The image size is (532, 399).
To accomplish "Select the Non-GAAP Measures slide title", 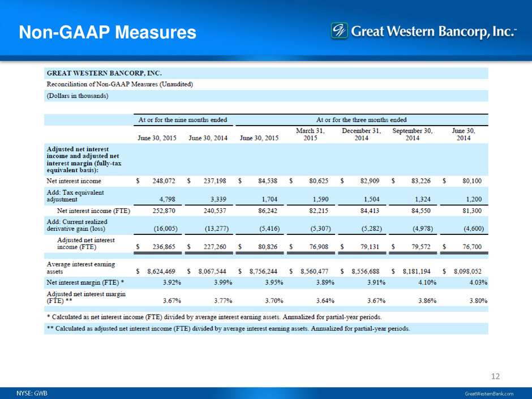I will click(108, 32).
